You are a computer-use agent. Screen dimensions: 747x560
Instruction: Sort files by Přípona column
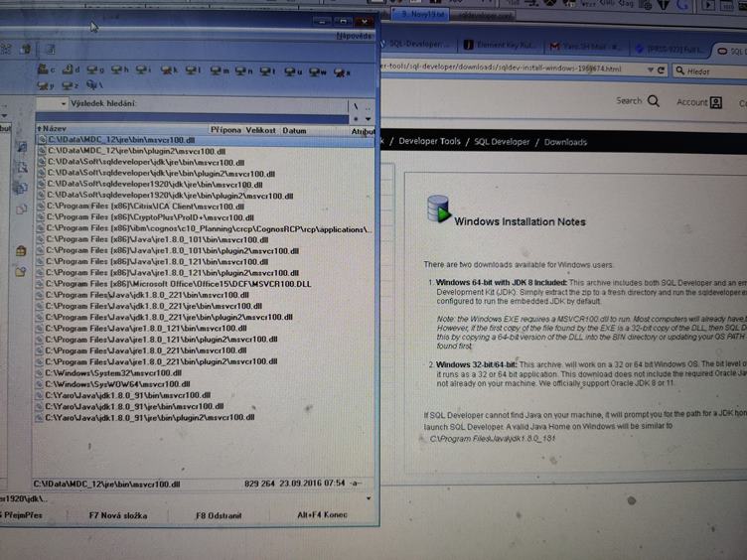[x=225, y=129]
